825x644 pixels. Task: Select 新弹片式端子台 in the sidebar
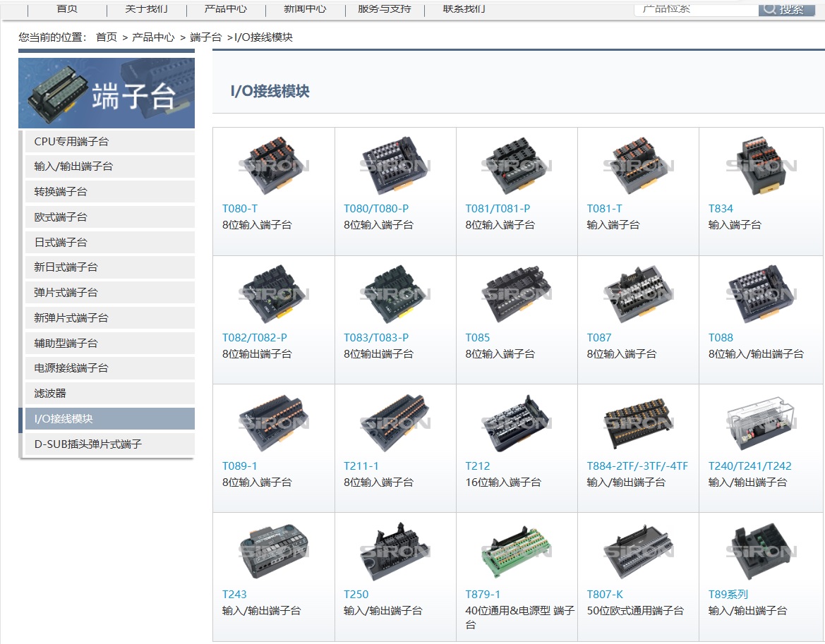(71, 317)
